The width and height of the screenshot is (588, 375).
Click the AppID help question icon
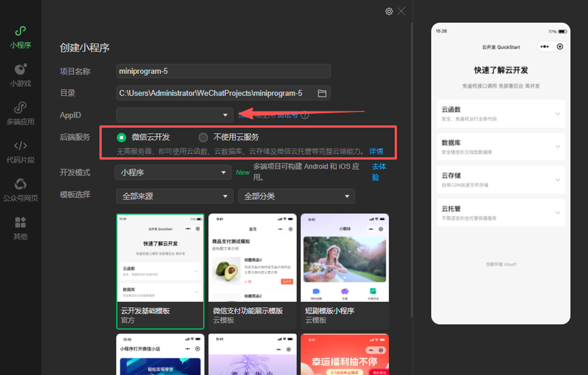(x=305, y=115)
